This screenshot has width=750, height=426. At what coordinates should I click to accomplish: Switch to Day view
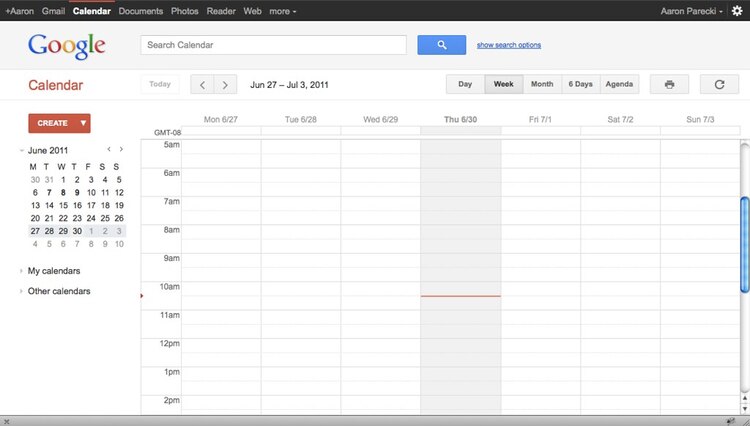pos(465,84)
